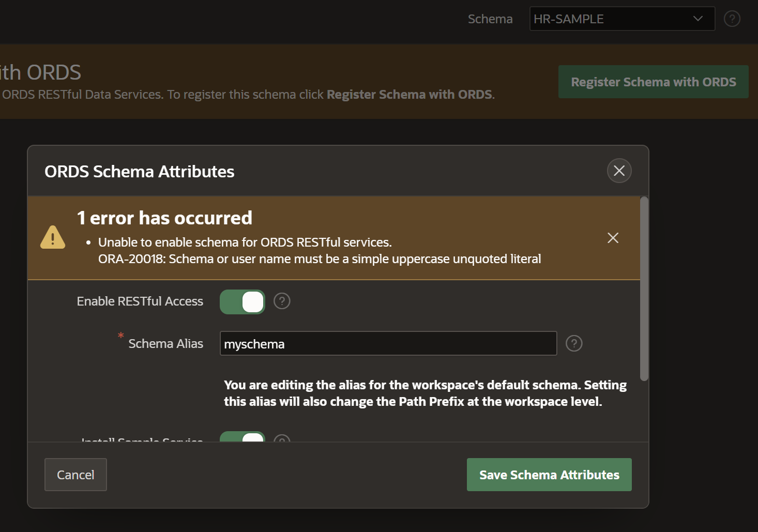Focus the Schema Alias text field
The height and width of the screenshot is (532, 758).
(x=388, y=344)
